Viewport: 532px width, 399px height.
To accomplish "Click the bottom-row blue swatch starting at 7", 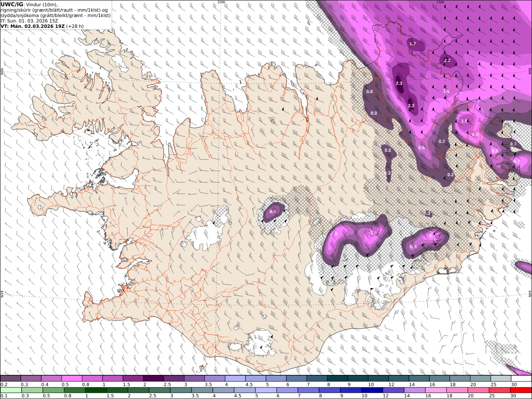I will [x=308, y=390].
